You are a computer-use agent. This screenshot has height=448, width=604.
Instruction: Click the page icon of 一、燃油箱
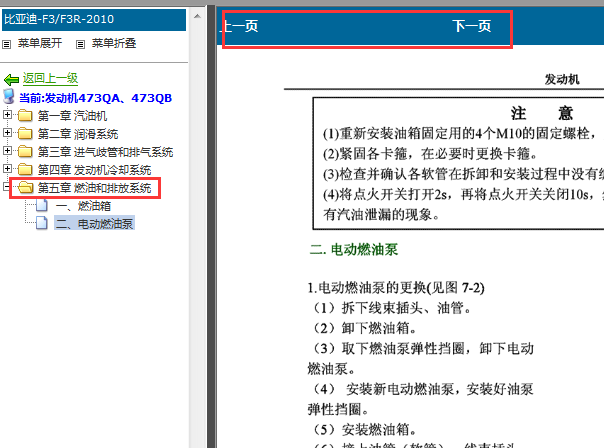[x=42, y=206]
